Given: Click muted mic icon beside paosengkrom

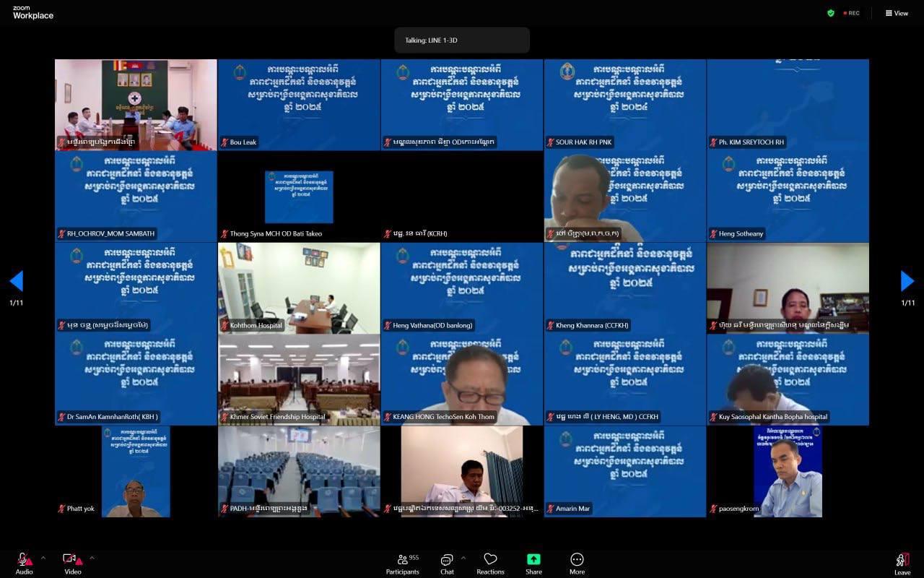Looking at the screenshot, I should [x=713, y=509].
